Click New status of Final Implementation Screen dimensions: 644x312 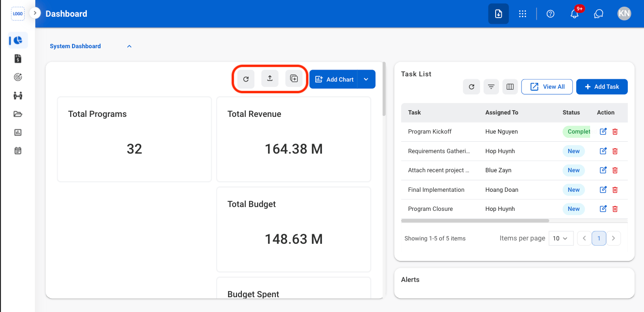574,190
